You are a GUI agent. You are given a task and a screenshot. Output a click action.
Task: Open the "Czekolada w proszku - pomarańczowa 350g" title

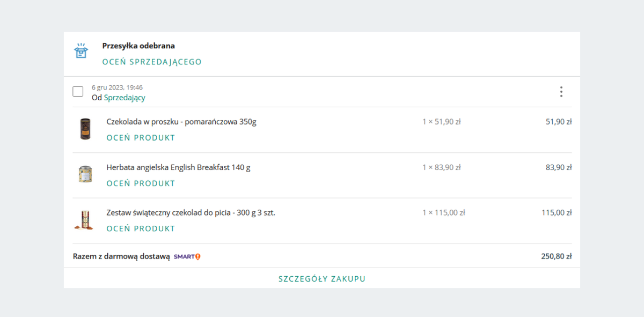[181, 122]
